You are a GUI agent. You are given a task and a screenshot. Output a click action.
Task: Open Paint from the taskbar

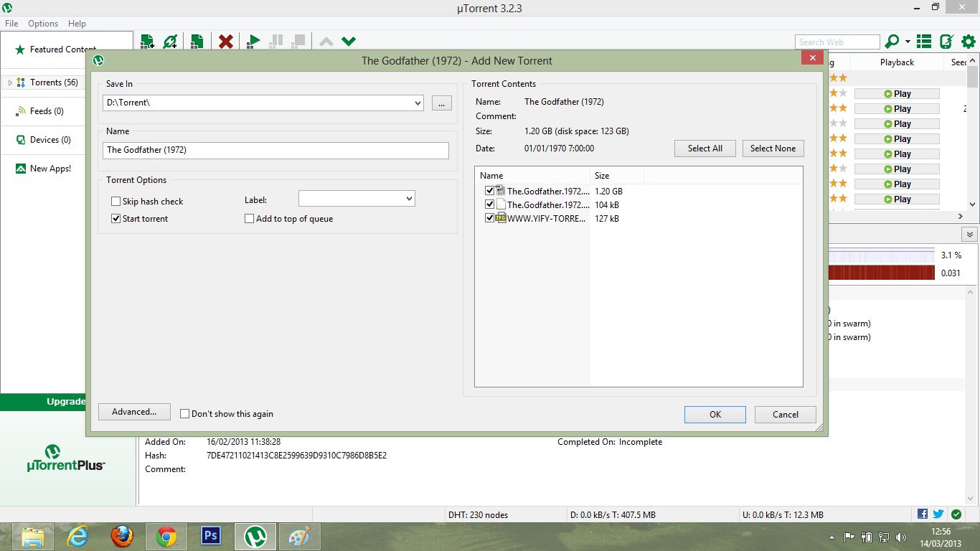tap(300, 537)
